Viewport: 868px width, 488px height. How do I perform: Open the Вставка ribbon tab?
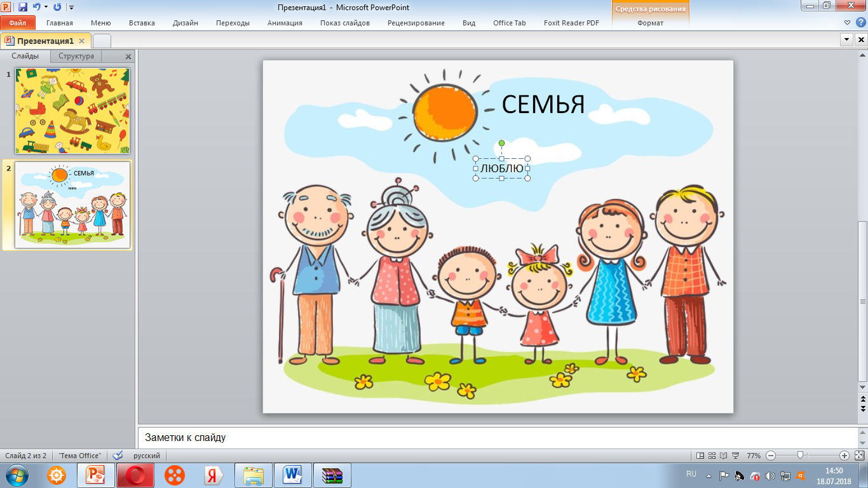coord(142,23)
